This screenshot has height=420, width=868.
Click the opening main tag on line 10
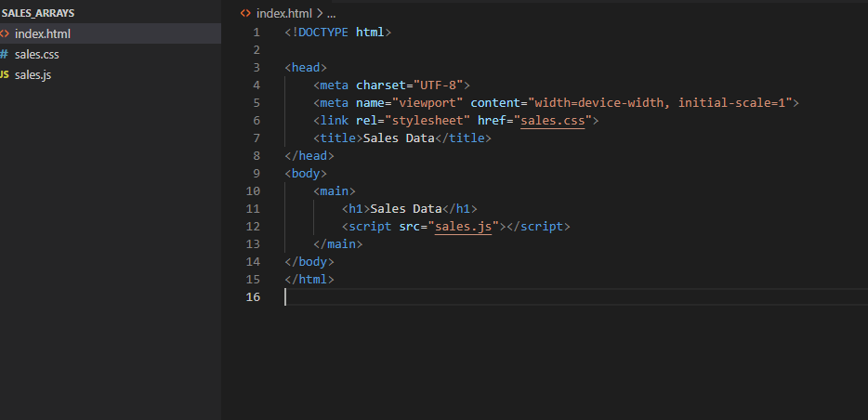335,190
